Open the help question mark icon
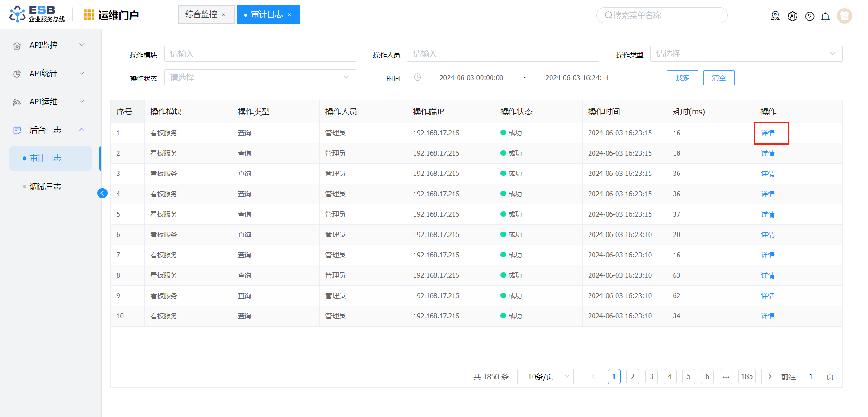 pyautogui.click(x=810, y=17)
